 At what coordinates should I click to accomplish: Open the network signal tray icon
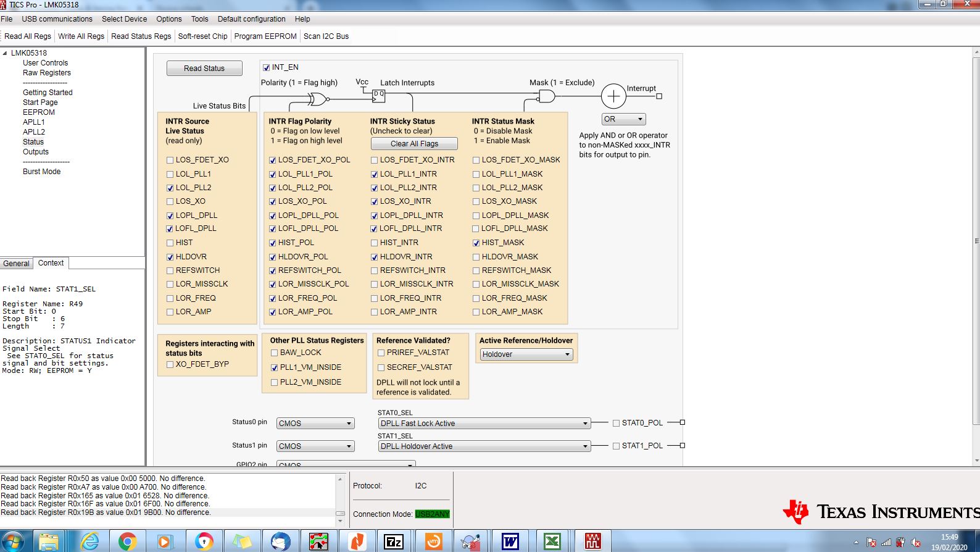click(886, 542)
